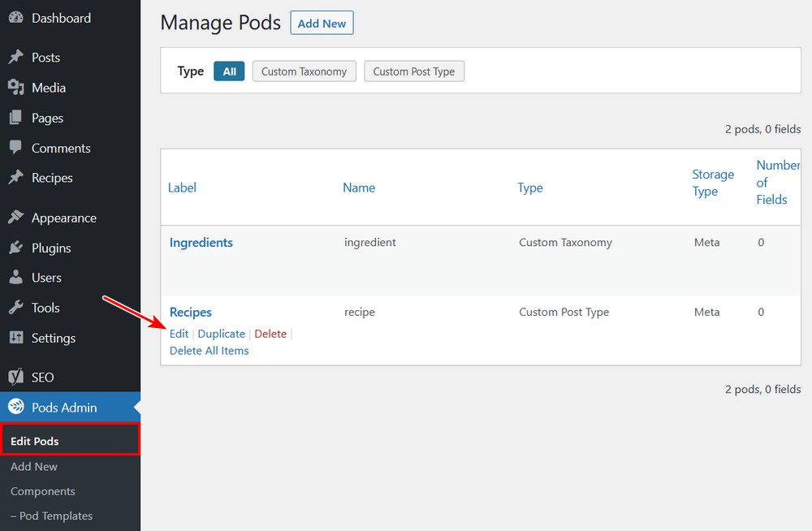The image size is (812, 531).
Task: Click the Dashboard gauge icon
Action: (16, 18)
